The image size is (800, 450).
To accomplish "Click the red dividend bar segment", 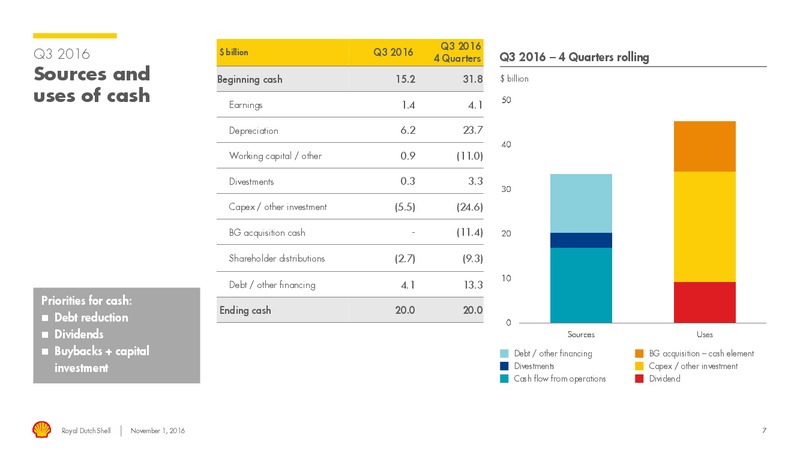I will 705,302.
